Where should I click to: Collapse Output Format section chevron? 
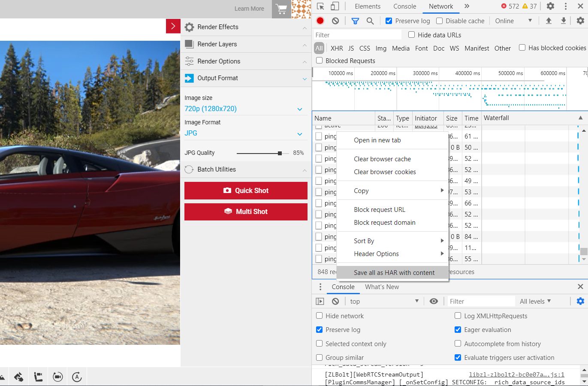pos(305,79)
